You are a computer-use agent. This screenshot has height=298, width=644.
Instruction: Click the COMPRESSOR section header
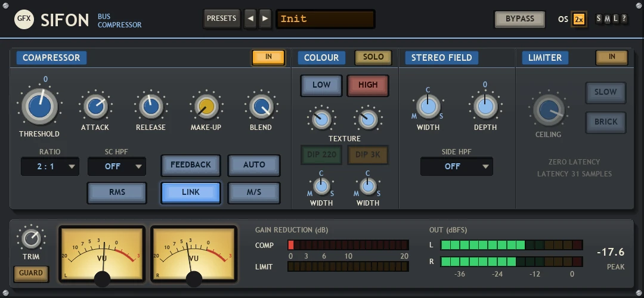click(x=51, y=57)
